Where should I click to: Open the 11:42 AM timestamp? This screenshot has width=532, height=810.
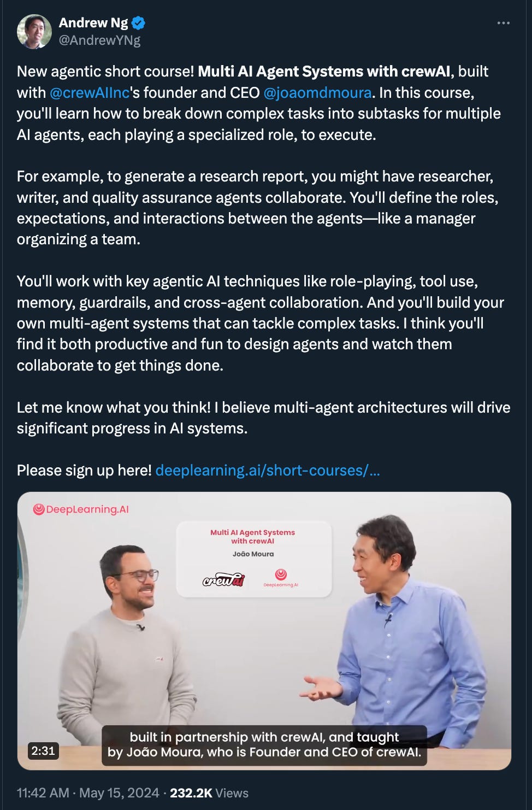(43, 793)
